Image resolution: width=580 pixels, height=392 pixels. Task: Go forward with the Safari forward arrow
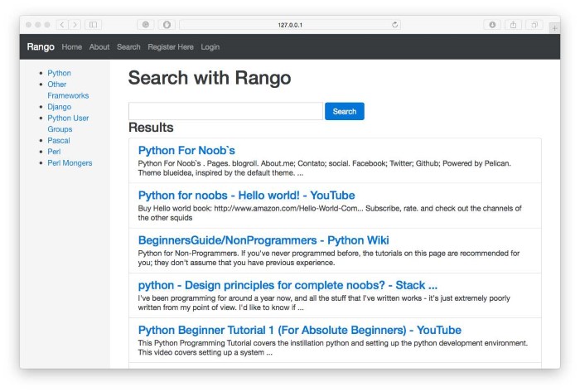click(x=75, y=25)
